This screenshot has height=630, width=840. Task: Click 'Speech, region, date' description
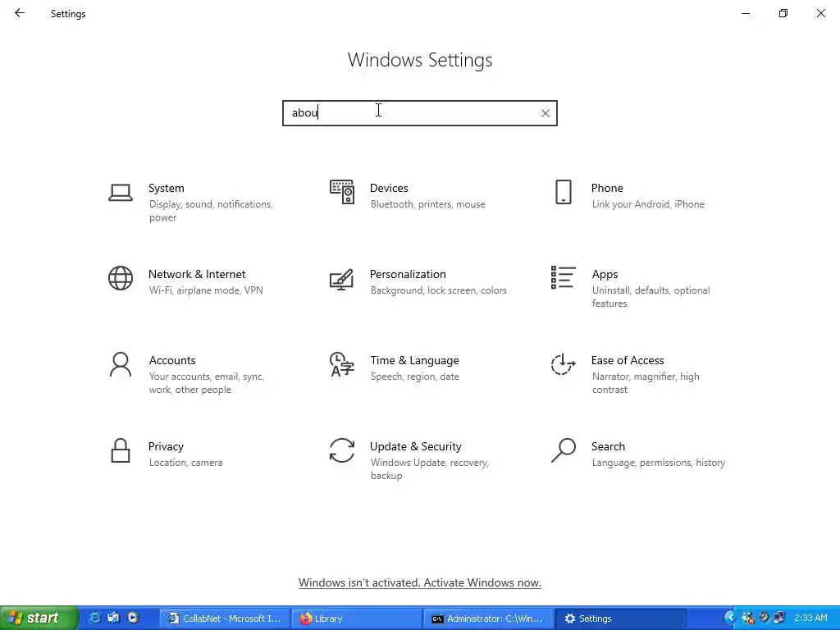click(414, 377)
